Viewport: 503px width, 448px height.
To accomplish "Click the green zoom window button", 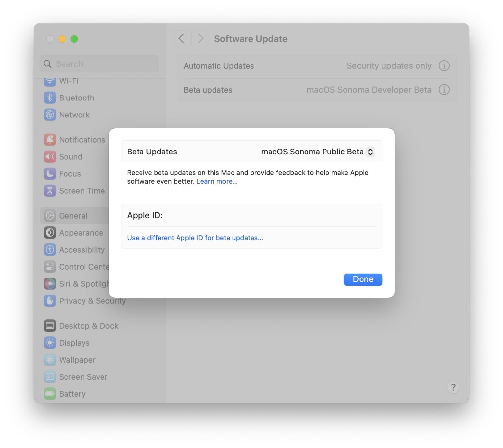I will click(74, 39).
